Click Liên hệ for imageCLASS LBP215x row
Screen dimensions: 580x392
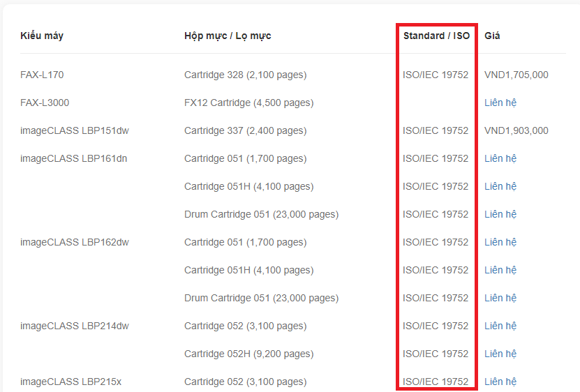[x=500, y=382]
